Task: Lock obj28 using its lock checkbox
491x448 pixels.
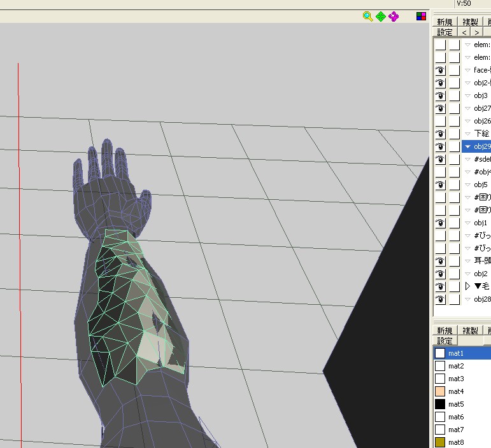Action: [454, 299]
